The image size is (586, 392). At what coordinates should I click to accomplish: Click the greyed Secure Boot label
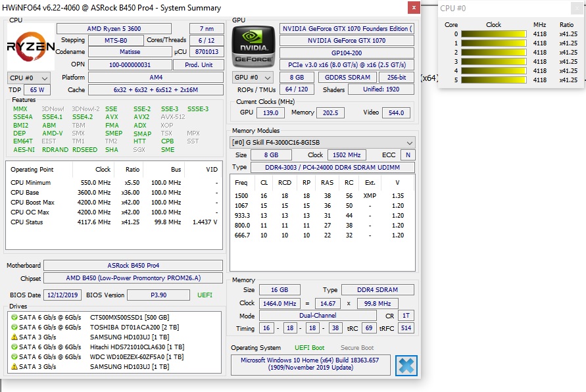pos(357,347)
